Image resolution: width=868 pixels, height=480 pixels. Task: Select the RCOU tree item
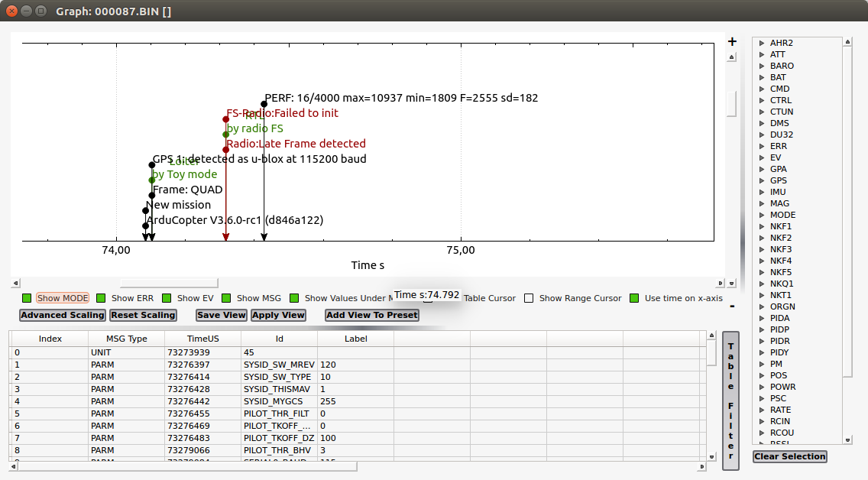click(782, 433)
